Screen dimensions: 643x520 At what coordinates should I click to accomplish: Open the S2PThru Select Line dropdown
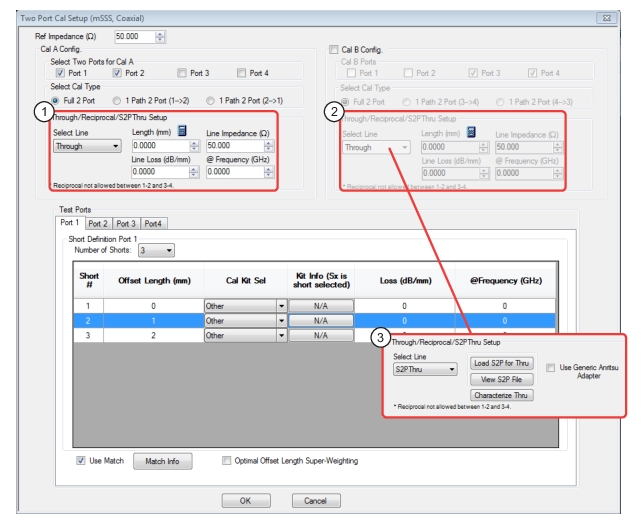[425, 369]
